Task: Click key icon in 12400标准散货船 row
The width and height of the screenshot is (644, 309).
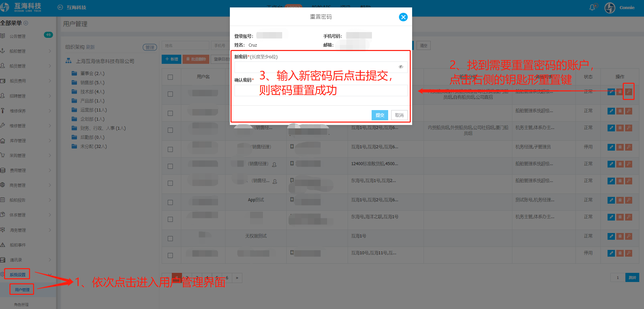Action: [628, 164]
